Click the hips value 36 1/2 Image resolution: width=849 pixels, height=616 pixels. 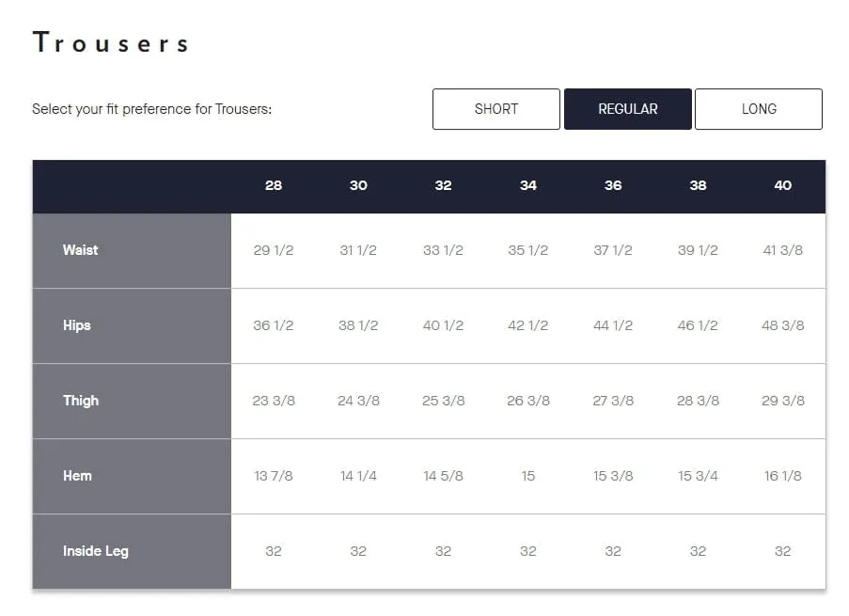(274, 325)
